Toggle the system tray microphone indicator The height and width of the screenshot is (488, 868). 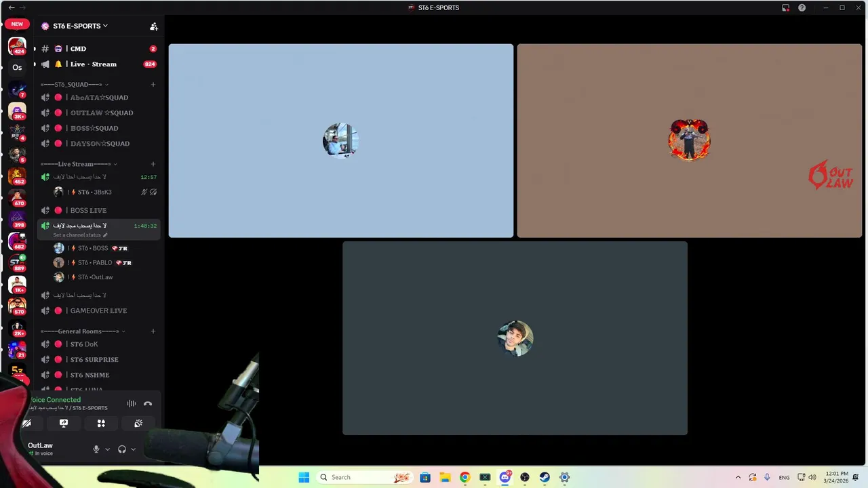[767, 477]
